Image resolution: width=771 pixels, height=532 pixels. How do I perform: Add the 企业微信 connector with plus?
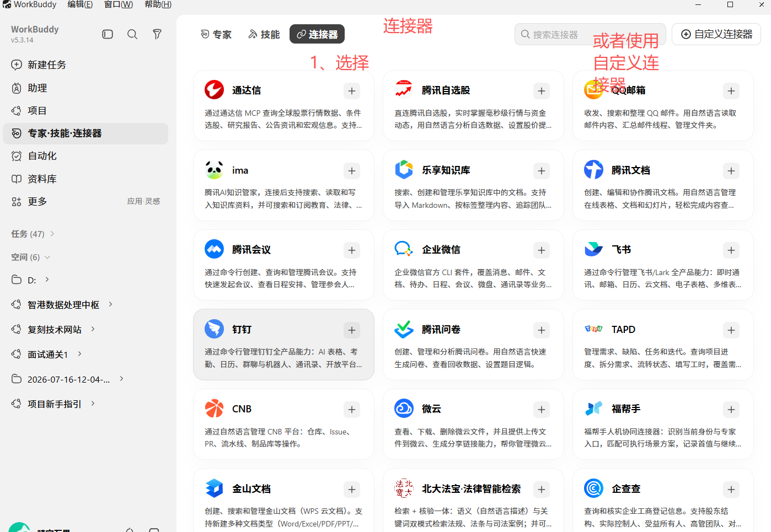pos(542,250)
